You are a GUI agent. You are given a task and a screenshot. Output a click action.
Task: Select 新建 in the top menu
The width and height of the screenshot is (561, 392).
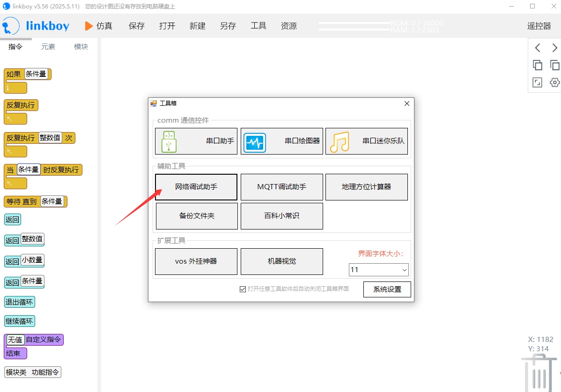click(x=198, y=26)
